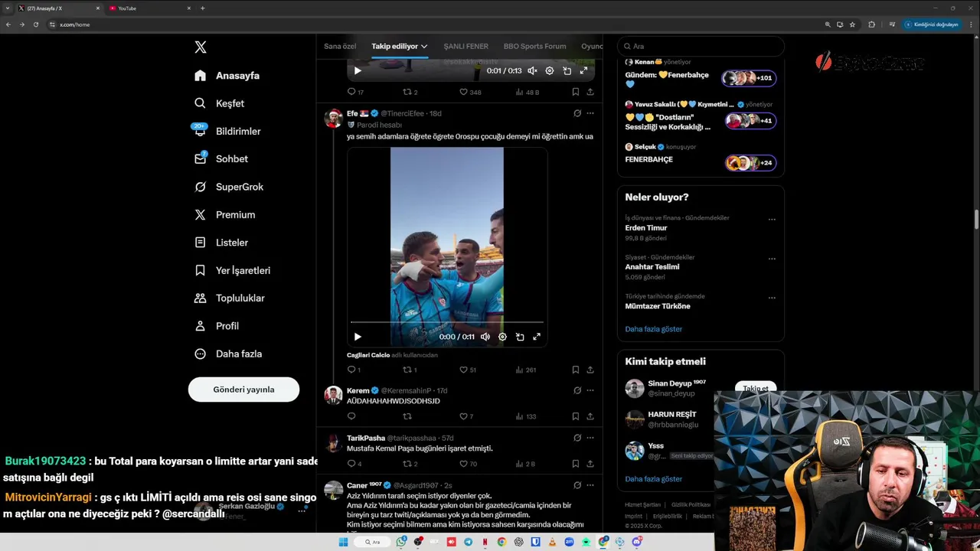Open more options on Kerem's post

(x=590, y=390)
